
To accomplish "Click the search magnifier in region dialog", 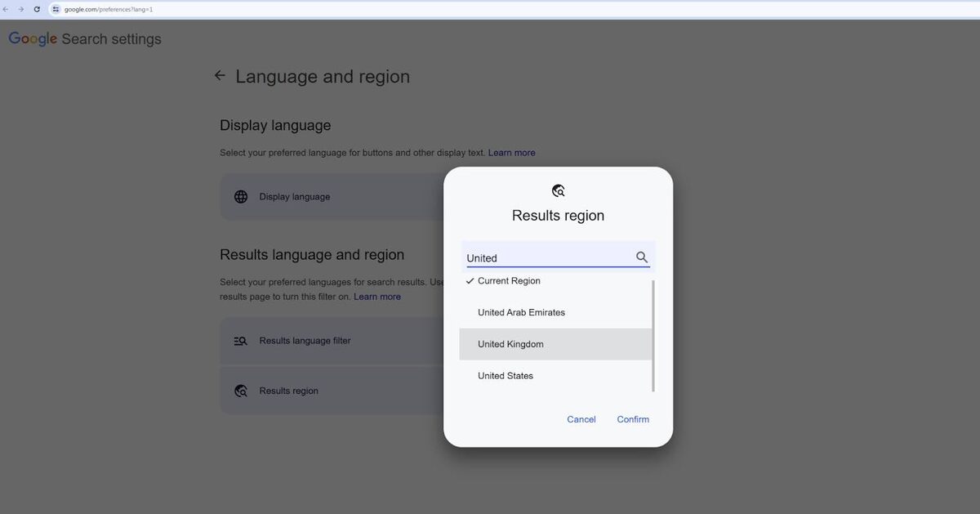I will point(642,257).
